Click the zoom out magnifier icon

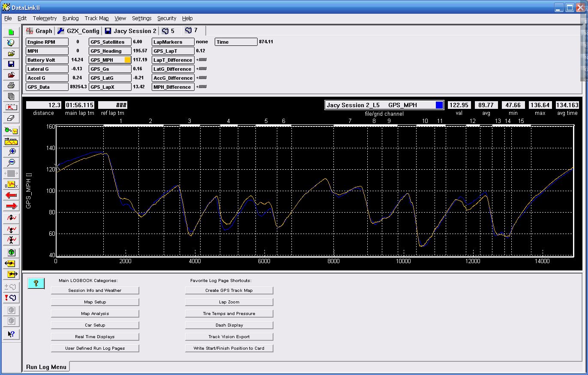tap(11, 162)
